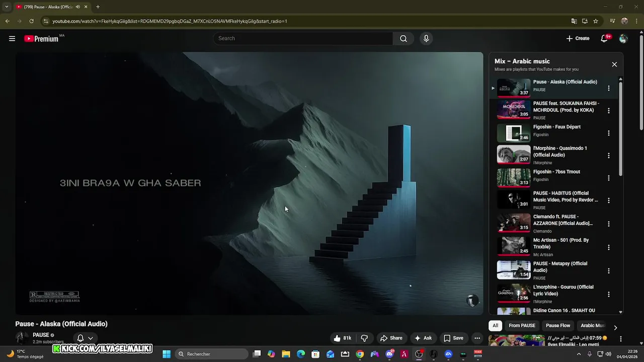Click the search magnifier button
Viewport: 644px width, 362px height.
click(x=404, y=39)
